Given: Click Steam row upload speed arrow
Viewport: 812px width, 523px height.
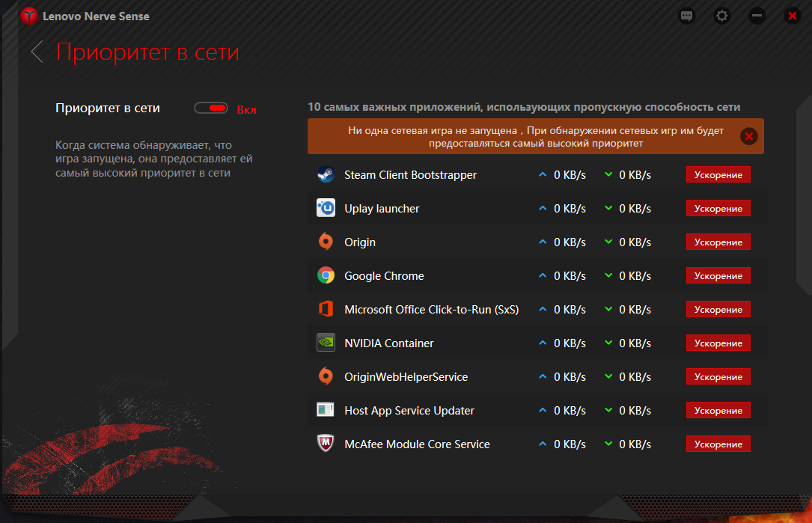Looking at the screenshot, I should coord(543,174).
